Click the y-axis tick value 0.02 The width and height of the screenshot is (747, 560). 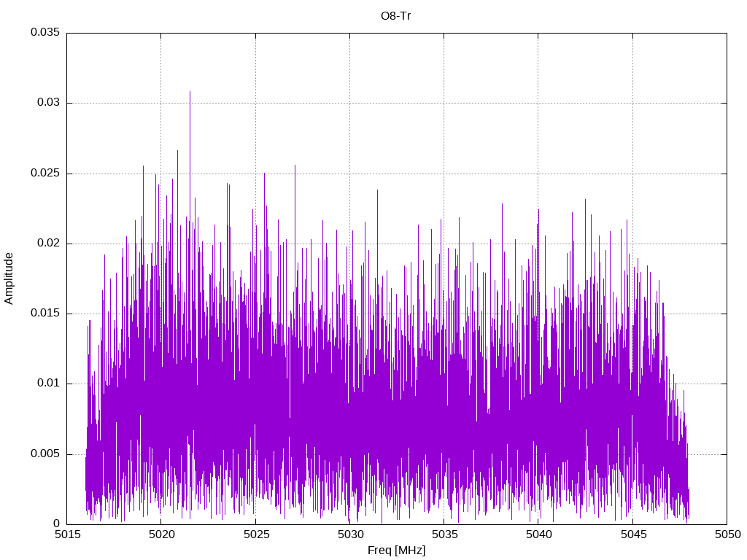pyautogui.click(x=49, y=243)
